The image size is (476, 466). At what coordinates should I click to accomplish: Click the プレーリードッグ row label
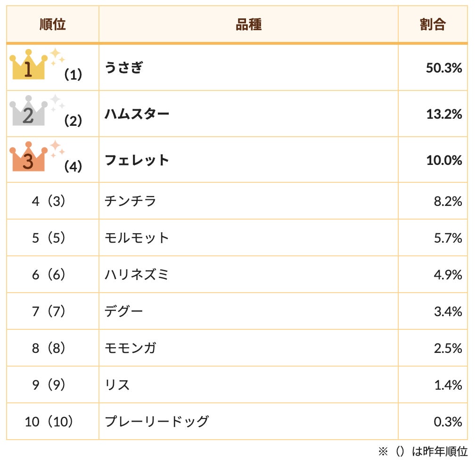[x=156, y=422]
